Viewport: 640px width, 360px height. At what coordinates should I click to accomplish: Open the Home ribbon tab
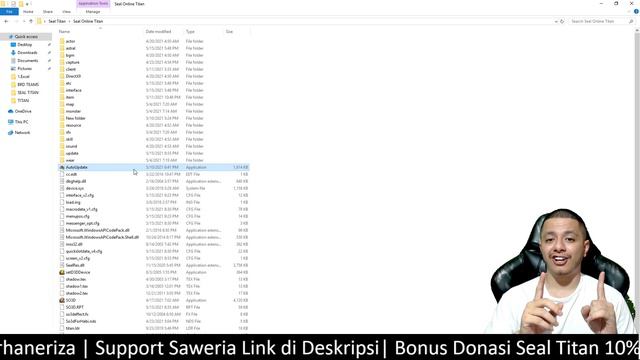(x=28, y=12)
